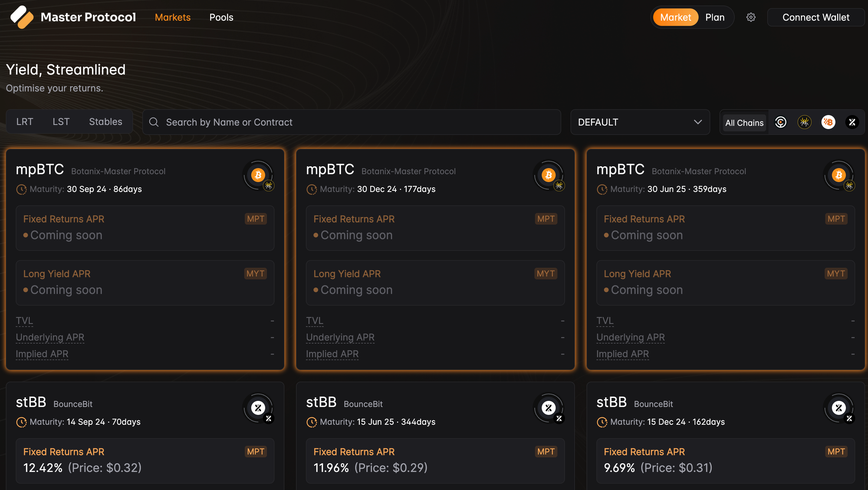The image size is (868, 490).
Task: Click Implied APR label on 30 Jun 25 card
Action: coord(622,354)
